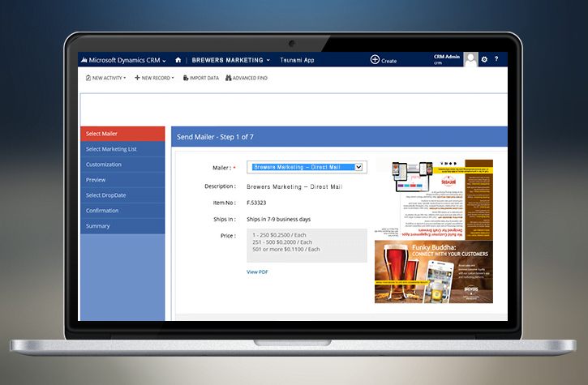
Task: Open Advanced Find command
Action: pos(247,78)
